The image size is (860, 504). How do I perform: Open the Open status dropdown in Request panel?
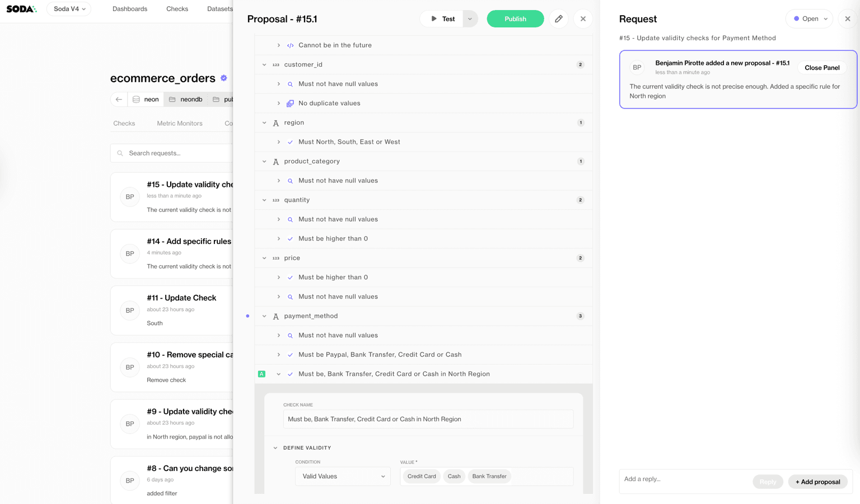click(809, 18)
